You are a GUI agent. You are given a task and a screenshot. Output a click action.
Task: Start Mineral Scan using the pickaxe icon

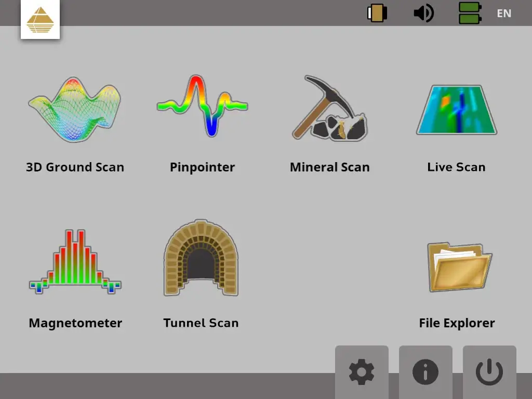click(329, 109)
